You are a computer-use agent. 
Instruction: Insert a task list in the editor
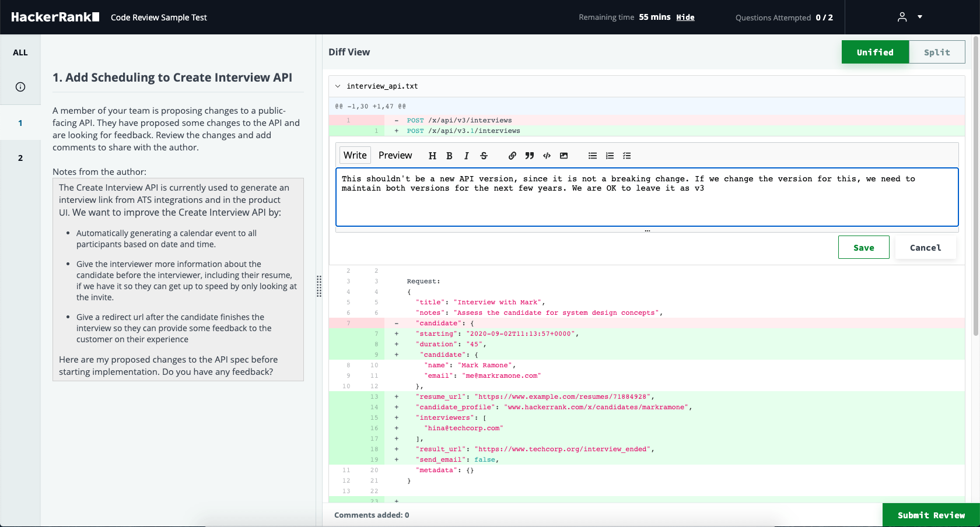(x=627, y=156)
